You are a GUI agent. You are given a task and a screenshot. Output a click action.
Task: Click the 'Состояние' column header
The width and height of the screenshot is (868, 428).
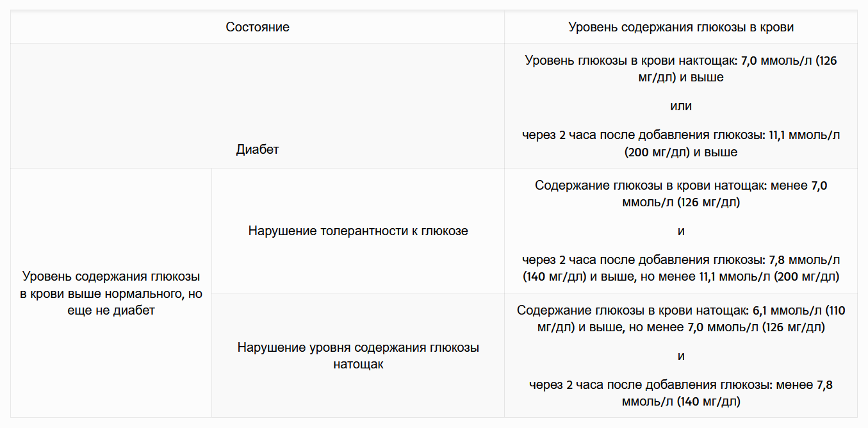258,27
